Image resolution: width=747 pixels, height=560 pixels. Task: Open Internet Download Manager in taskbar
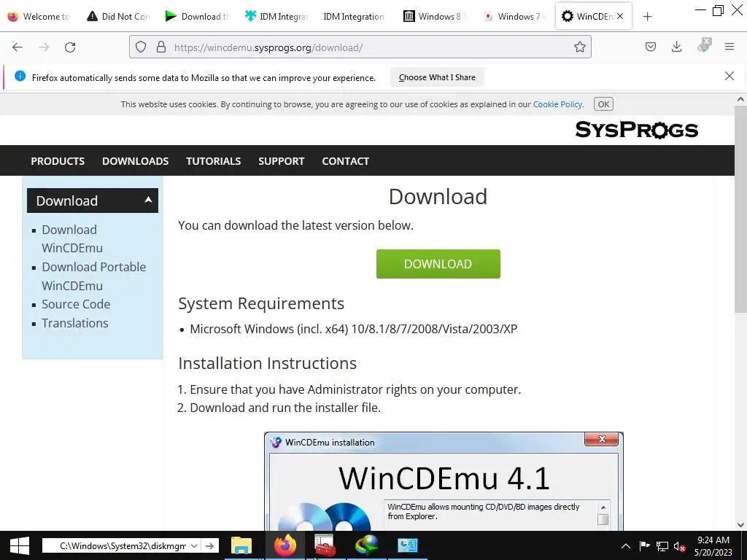pyautogui.click(x=366, y=545)
